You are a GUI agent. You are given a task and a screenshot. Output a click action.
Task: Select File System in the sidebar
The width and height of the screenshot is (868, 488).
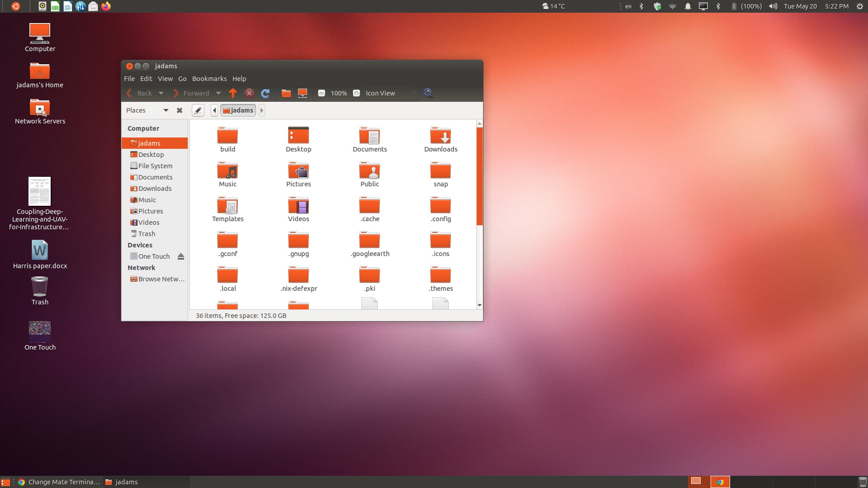155,166
